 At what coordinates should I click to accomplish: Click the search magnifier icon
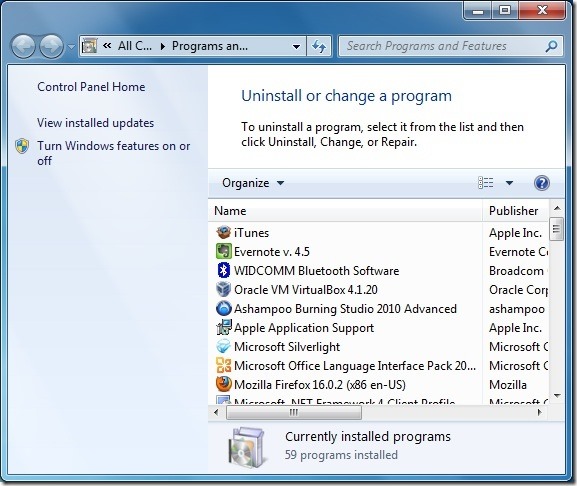point(551,46)
